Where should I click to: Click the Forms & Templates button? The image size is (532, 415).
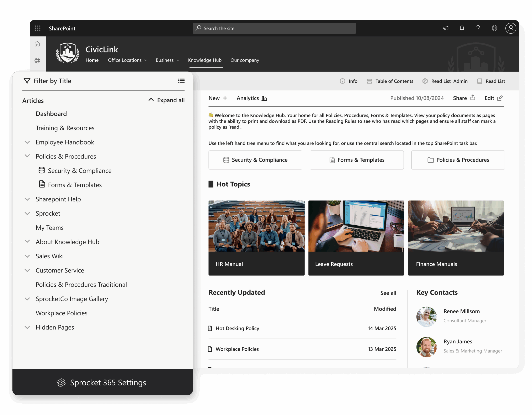356,160
